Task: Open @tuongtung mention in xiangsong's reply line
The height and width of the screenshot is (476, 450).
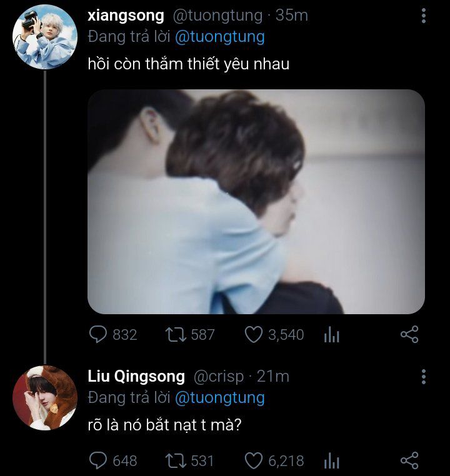Action: coord(219,37)
